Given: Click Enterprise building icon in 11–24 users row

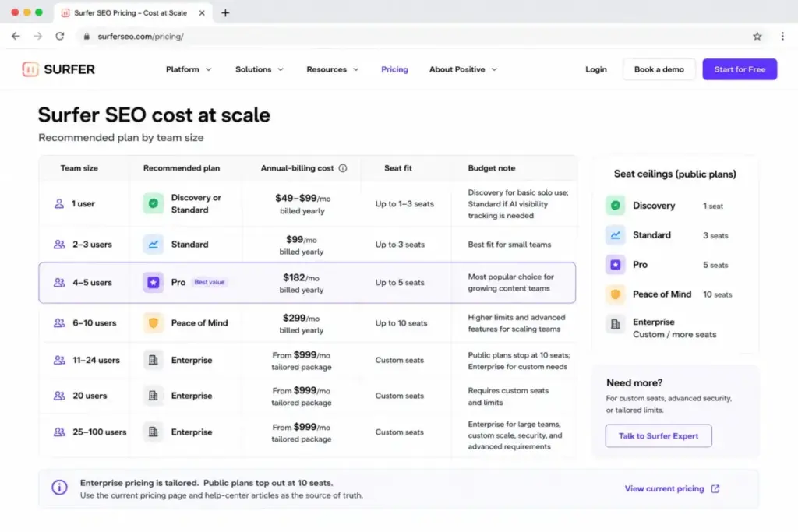Looking at the screenshot, I should (x=154, y=360).
